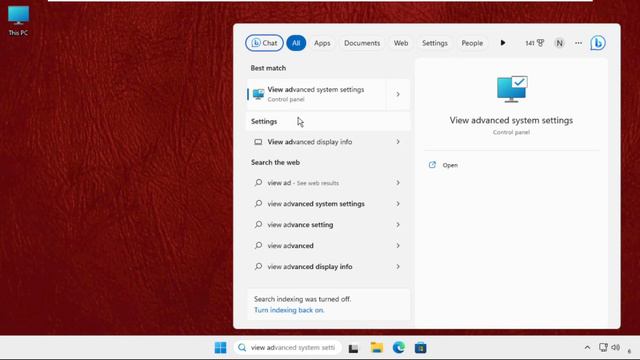Open This PC desktop icon
Screen dimensions: 640x360
[x=18, y=21]
